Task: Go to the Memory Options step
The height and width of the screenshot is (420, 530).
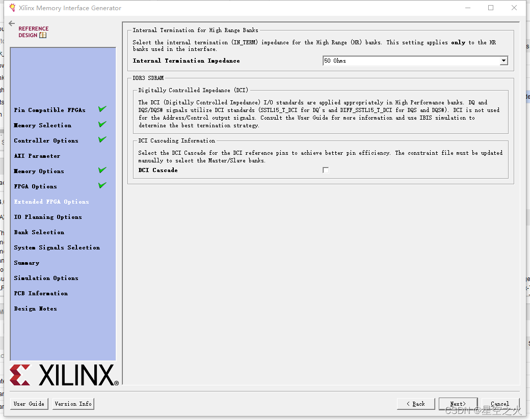Action: pos(39,171)
